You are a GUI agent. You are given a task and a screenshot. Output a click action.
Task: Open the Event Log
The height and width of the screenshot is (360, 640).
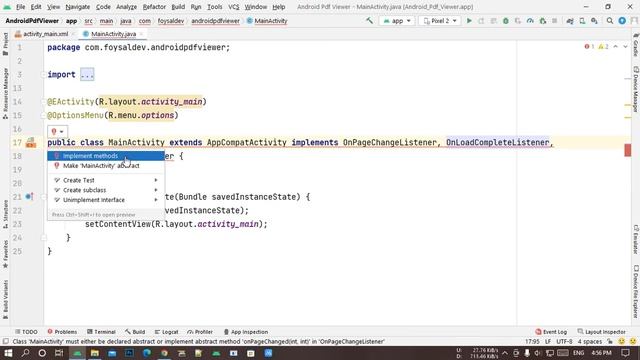click(x=551, y=332)
